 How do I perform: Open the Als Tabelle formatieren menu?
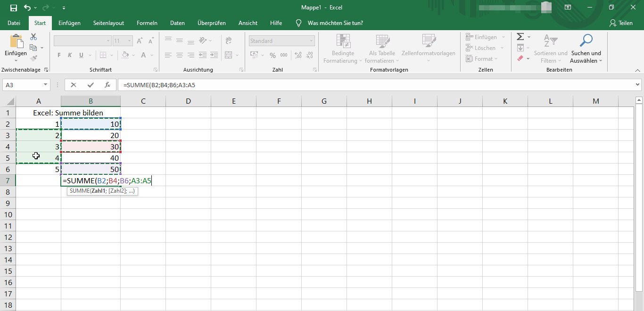pos(382,49)
